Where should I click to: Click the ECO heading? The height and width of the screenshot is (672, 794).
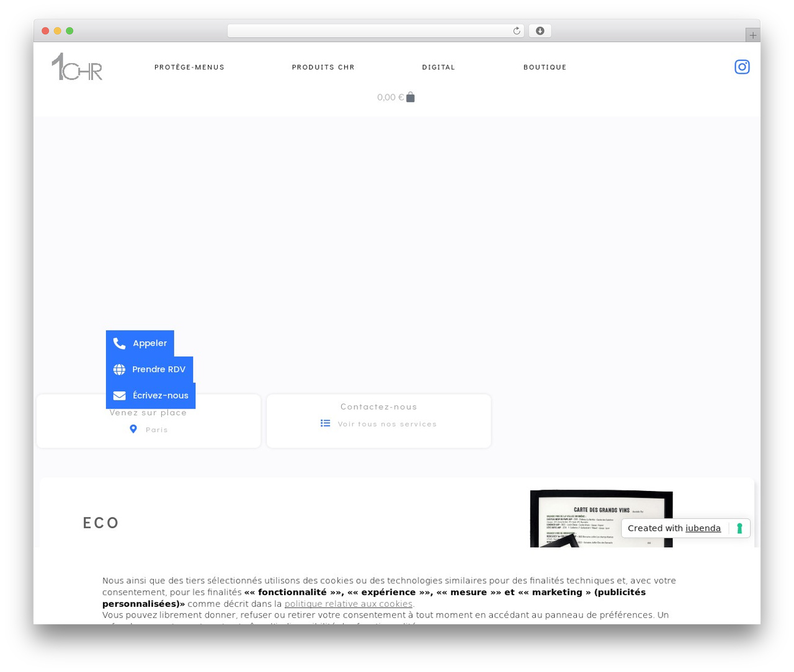click(x=101, y=523)
